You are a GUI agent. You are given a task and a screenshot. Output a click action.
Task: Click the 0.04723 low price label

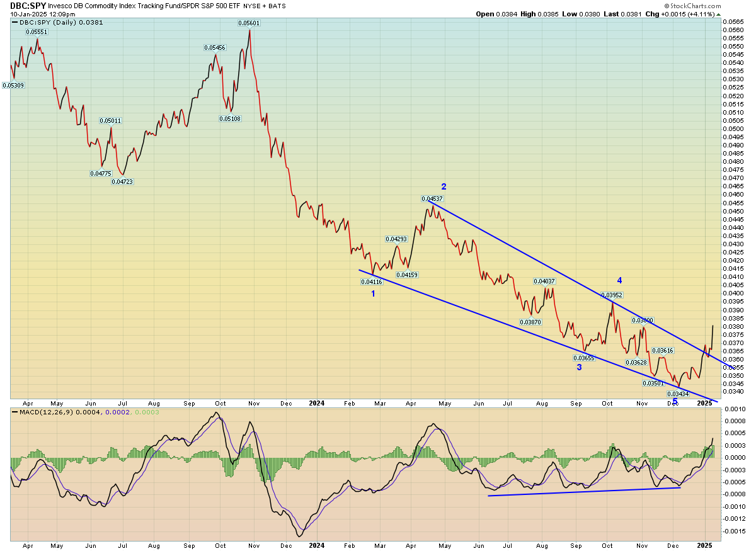point(122,182)
